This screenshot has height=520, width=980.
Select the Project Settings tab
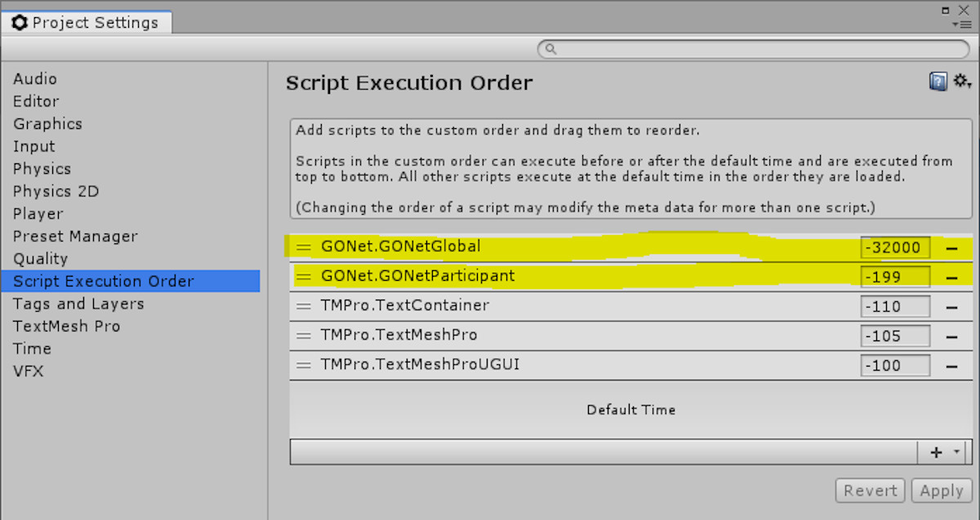tap(87, 23)
